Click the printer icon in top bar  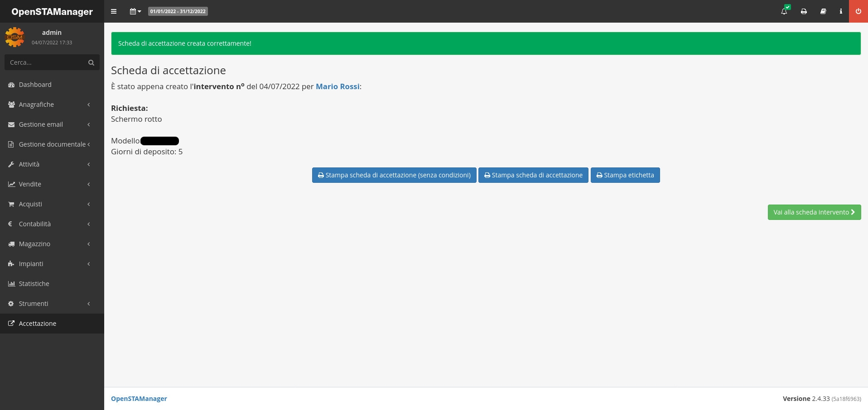tap(804, 11)
